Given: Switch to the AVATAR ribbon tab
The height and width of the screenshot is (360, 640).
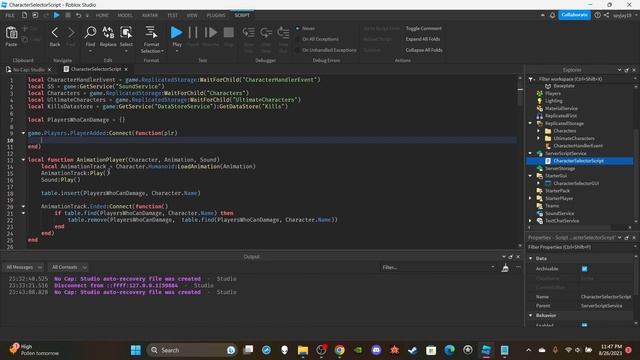Looking at the screenshot, I should coord(150,15).
